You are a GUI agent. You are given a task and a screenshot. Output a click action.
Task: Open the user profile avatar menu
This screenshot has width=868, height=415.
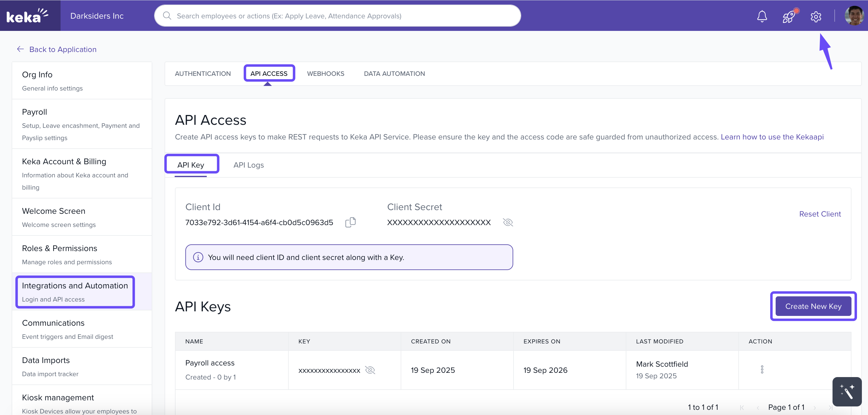854,16
